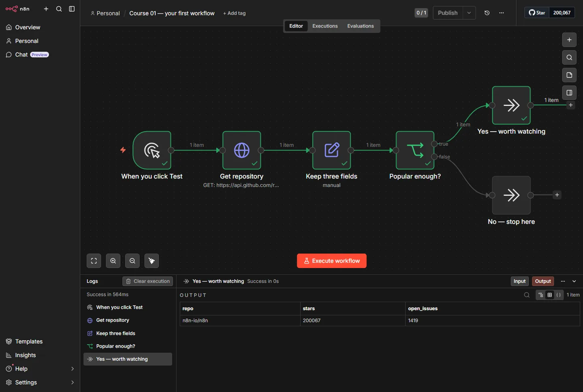Open the Publish dropdown arrow
The height and width of the screenshot is (392, 583).
coord(469,13)
